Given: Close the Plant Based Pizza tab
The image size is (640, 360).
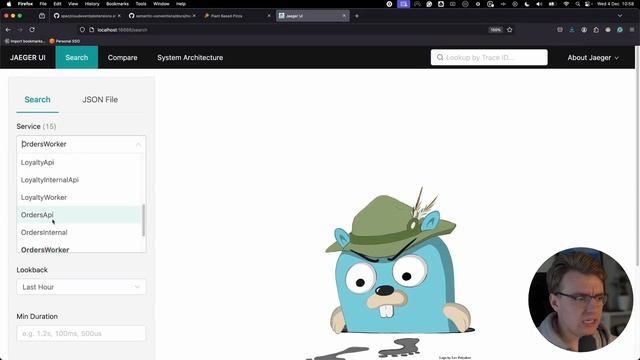Looking at the screenshot, I should (269, 16).
